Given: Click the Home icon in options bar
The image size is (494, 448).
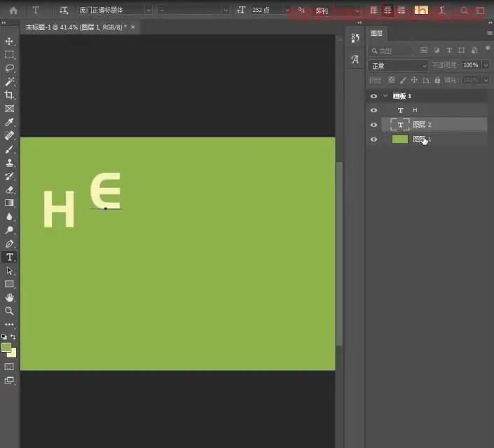Looking at the screenshot, I should click(13, 11).
